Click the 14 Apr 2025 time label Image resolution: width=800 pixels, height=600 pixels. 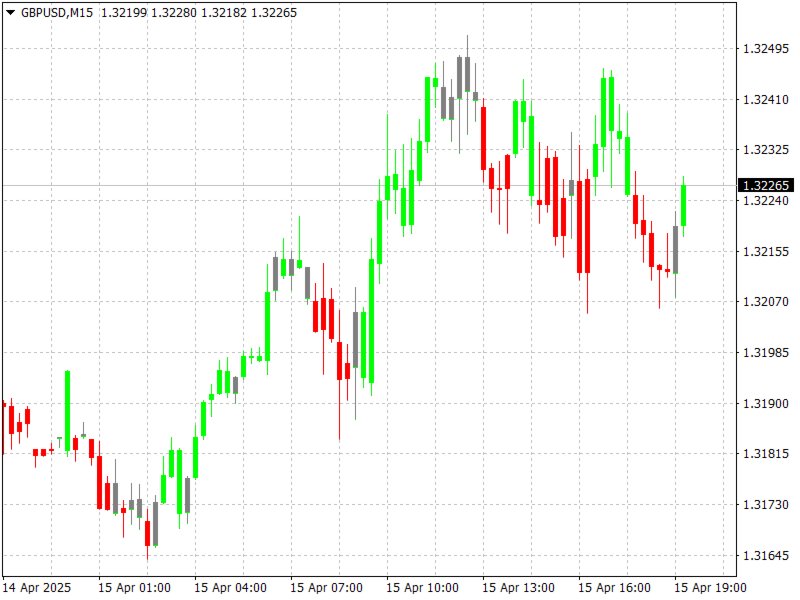pos(37,588)
